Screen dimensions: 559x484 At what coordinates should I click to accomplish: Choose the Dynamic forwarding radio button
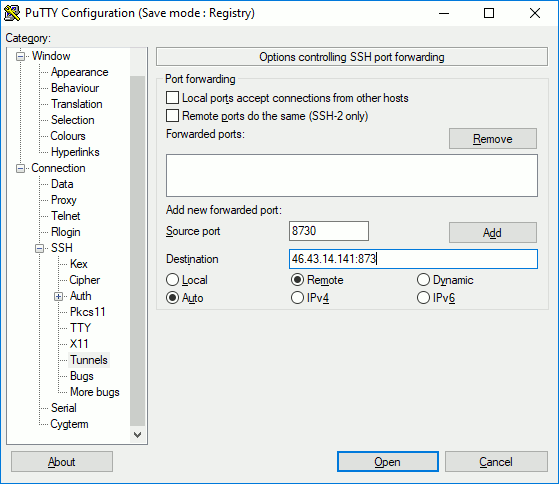pos(423,280)
